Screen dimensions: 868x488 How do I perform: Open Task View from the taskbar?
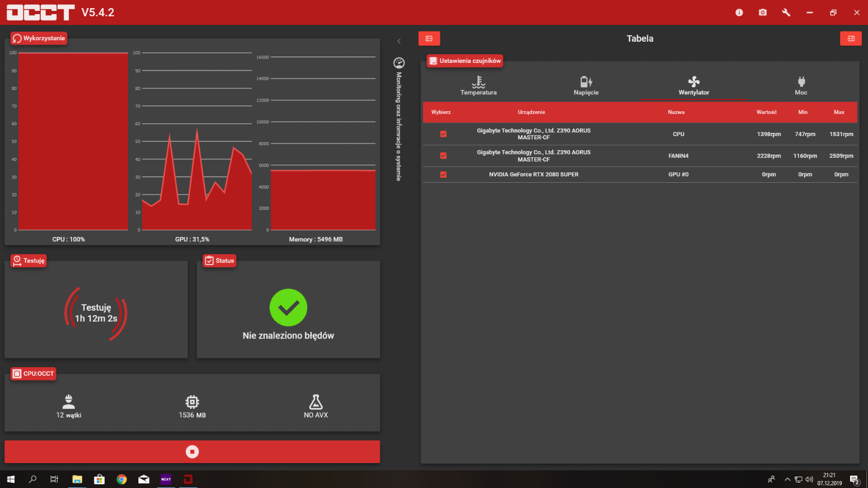click(x=54, y=479)
